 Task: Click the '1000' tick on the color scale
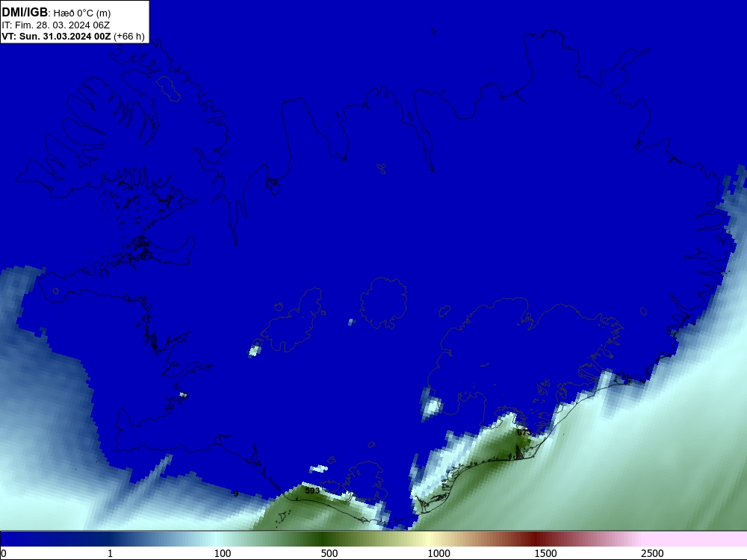click(438, 553)
